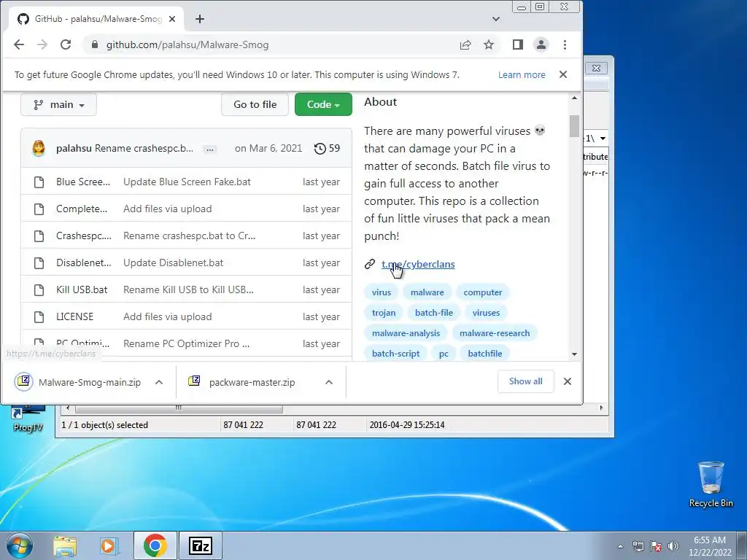The image size is (747, 560).
Task: Click the vertical scrollbar thumb
Action: click(574, 126)
